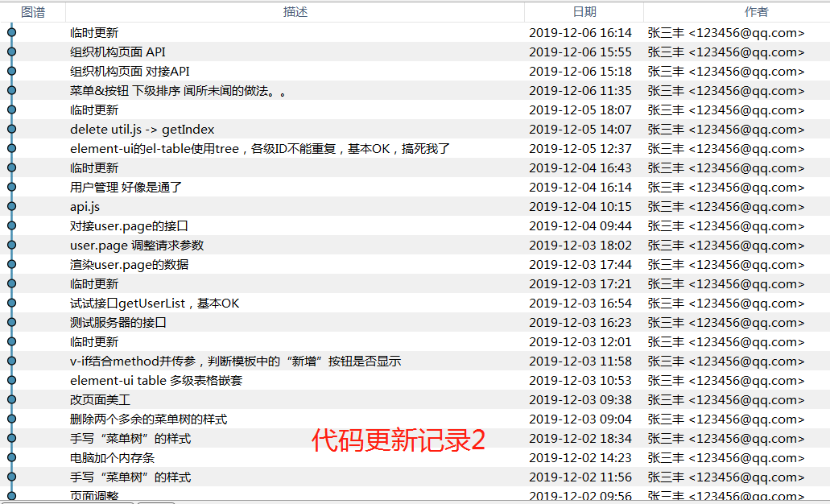
Task: Select the '组织机构页面 对接API' commit
Action: point(130,72)
